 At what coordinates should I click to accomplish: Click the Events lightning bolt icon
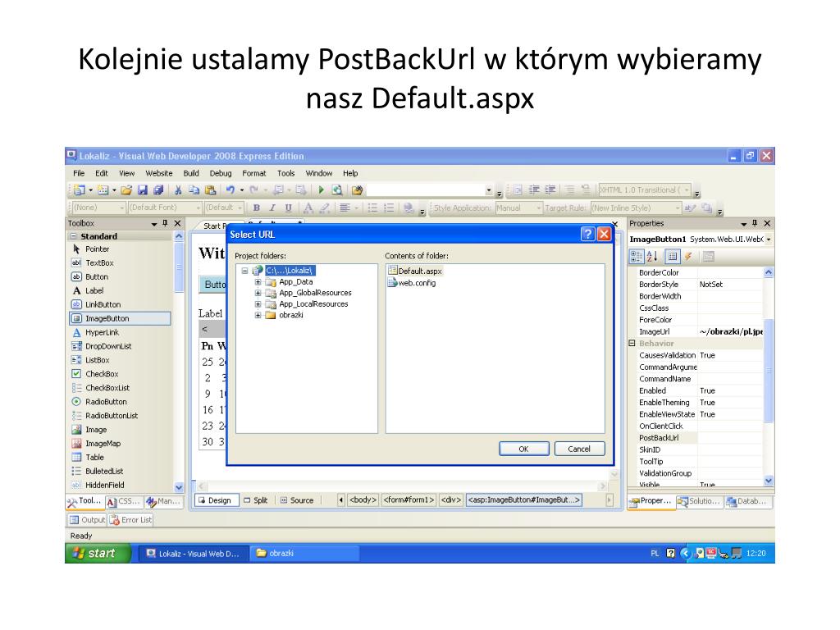[x=688, y=257]
